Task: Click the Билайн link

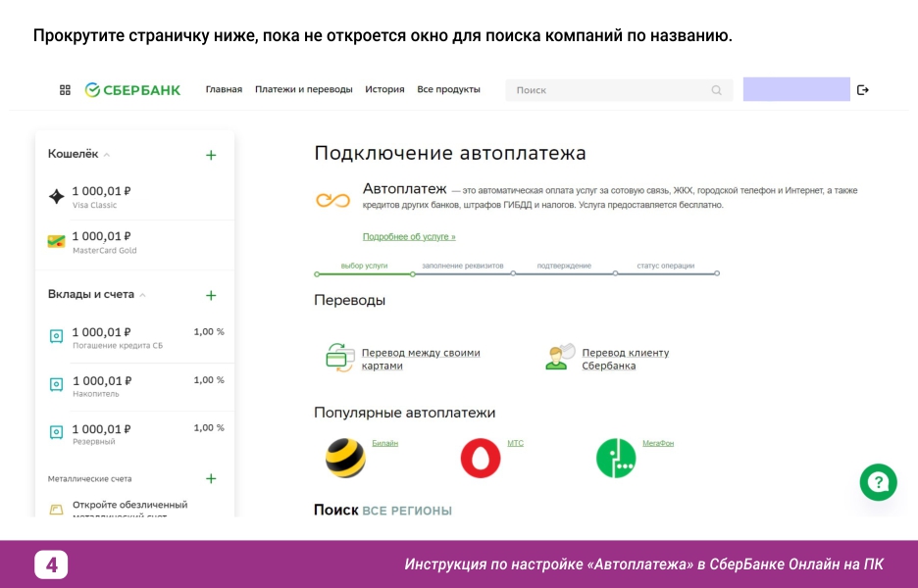Action: (x=384, y=444)
